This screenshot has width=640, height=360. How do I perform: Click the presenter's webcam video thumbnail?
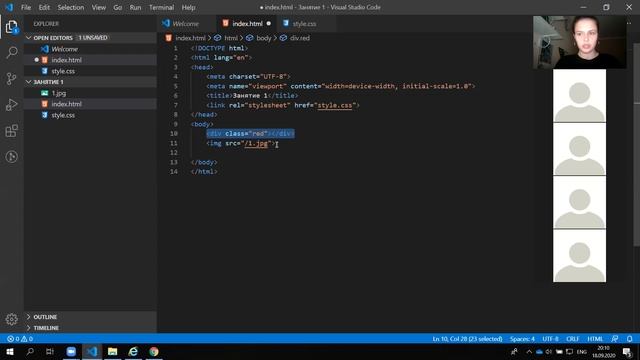579,42
